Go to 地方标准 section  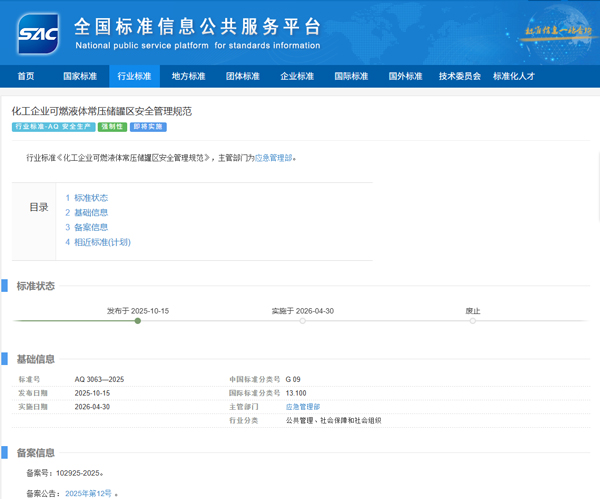188,76
